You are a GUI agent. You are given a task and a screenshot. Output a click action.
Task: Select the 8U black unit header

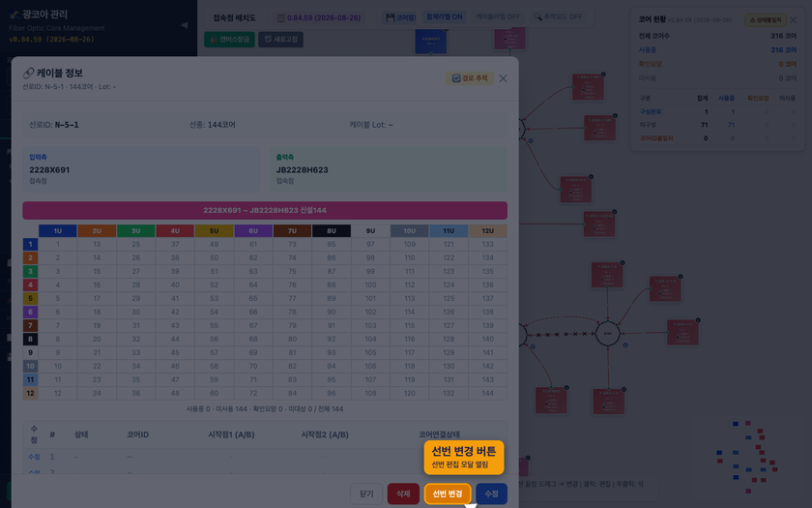(x=332, y=230)
